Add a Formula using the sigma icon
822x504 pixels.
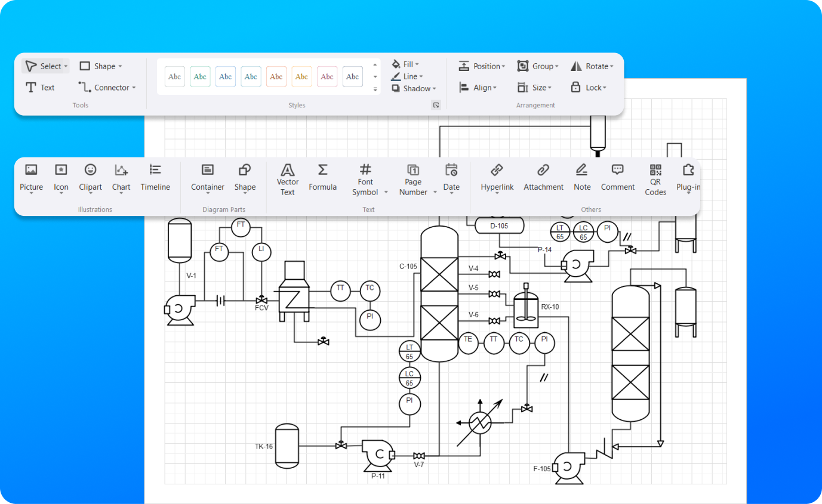pos(322,178)
